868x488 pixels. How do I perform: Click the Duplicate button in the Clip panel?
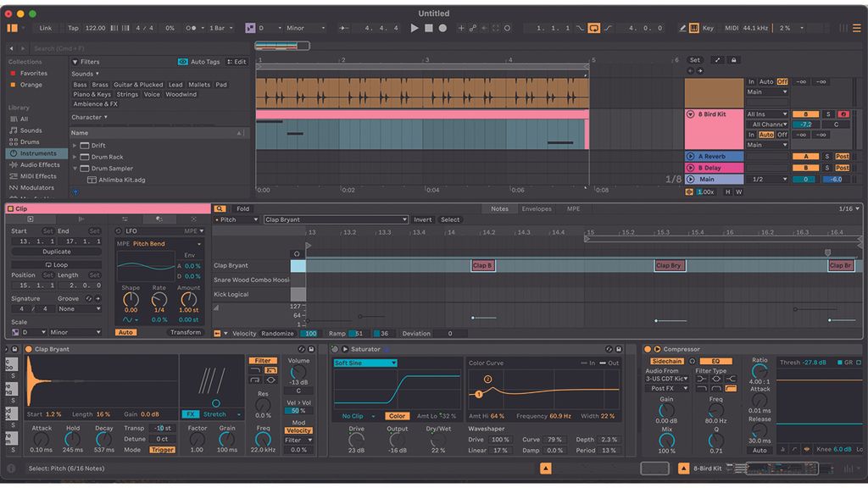(58, 251)
